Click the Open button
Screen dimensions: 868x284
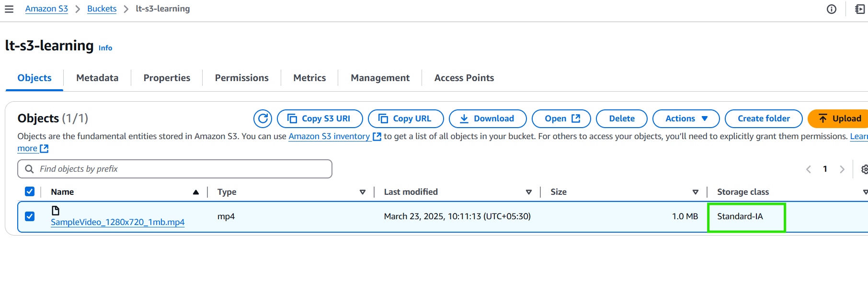tap(561, 118)
